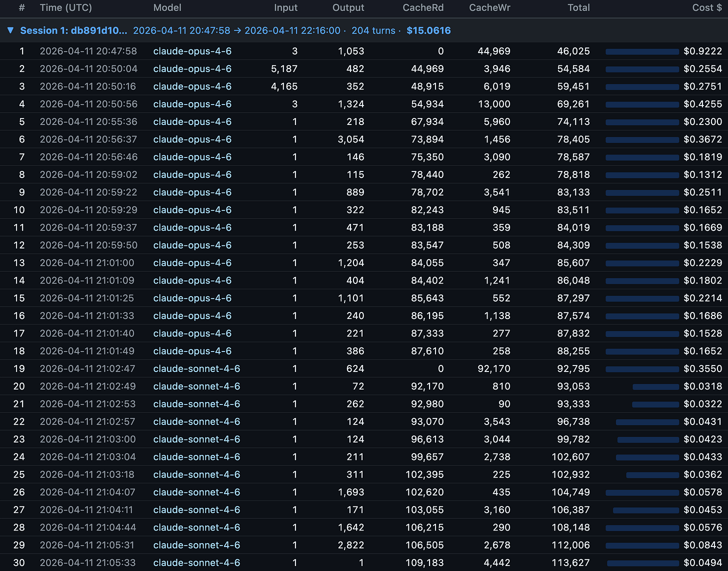
Task: Click claude-sonnet-4-6 model in row 30
Action: click(196, 562)
